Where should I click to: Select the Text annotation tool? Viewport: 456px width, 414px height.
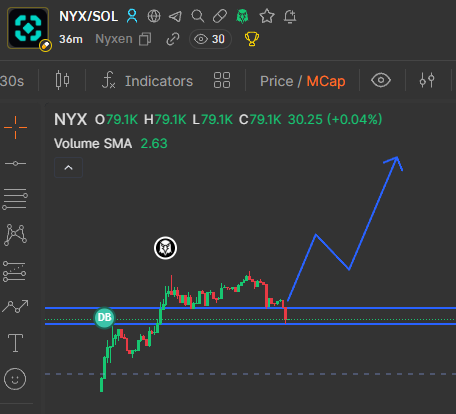pyautogui.click(x=15, y=343)
